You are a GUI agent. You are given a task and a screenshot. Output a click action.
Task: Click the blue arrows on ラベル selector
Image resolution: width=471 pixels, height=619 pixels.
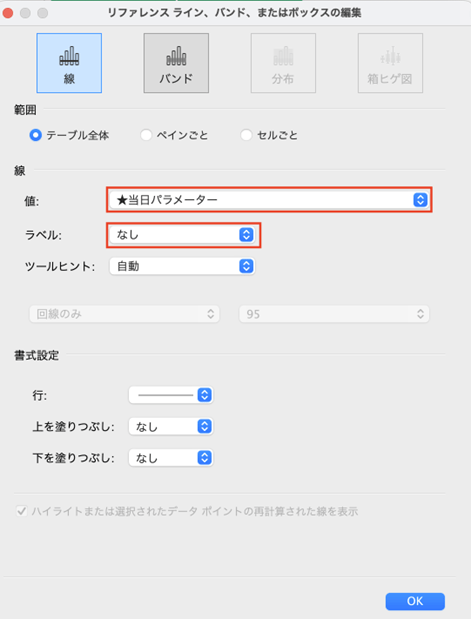[246, 235]
